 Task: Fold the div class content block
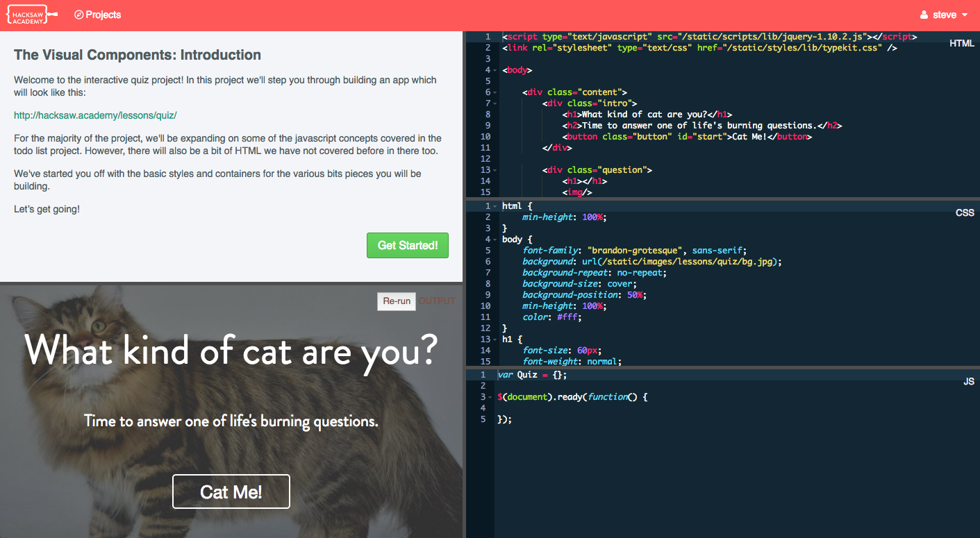494,92
